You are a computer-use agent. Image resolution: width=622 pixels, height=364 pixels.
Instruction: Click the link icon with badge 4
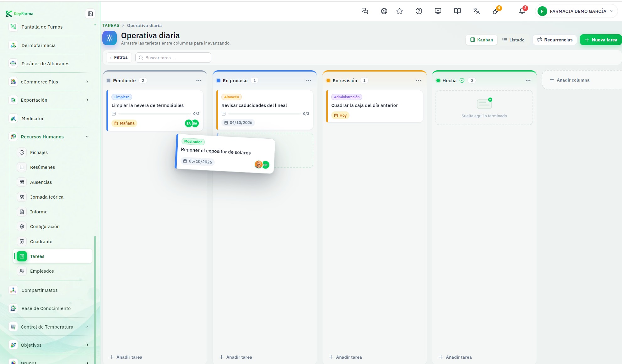click(x=496, y=11)
